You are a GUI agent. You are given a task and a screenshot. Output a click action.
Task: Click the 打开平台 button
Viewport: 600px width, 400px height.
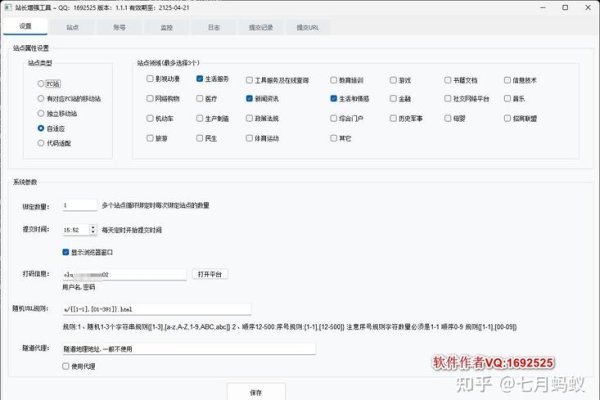click(x=210, y=274)
